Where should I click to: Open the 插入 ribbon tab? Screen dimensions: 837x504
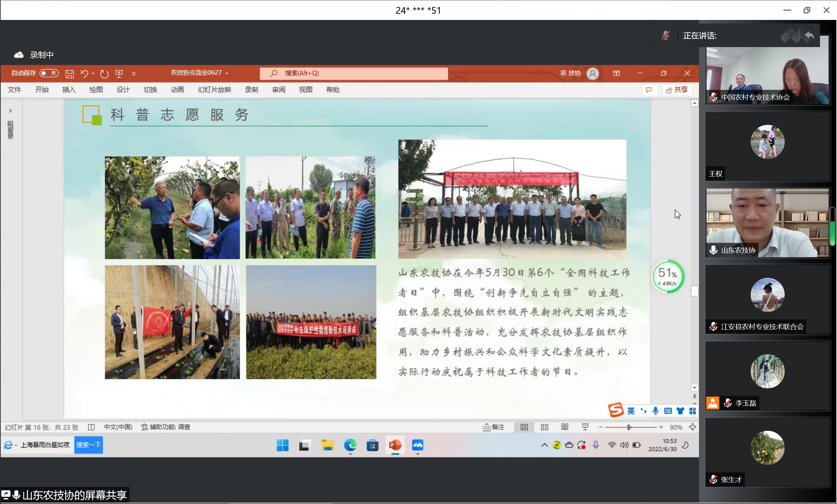click(x=69, y=90)
